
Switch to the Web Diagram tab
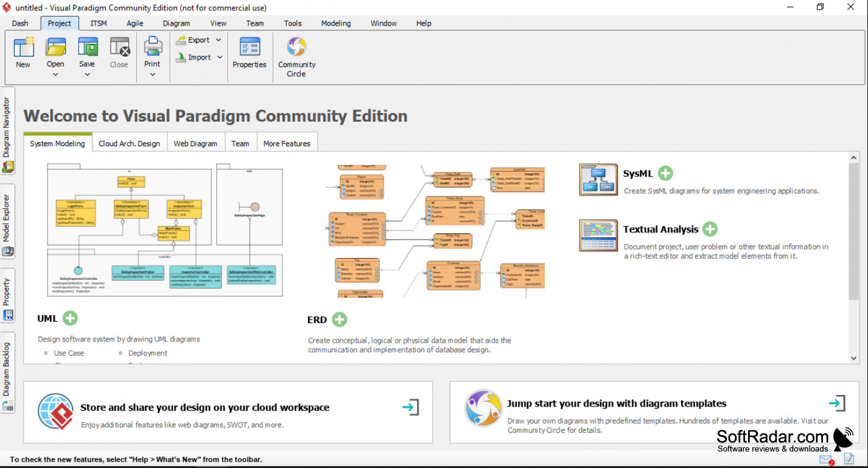tap(195, 144)
